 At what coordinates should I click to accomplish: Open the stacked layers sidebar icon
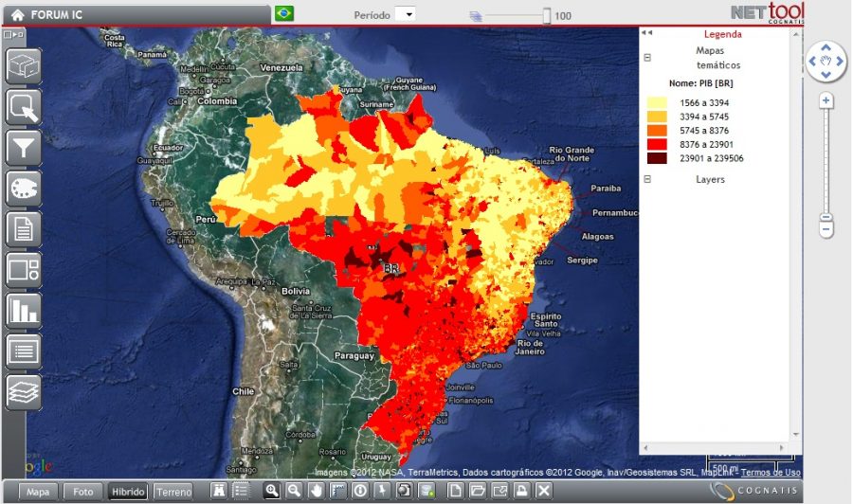[24, 390]
